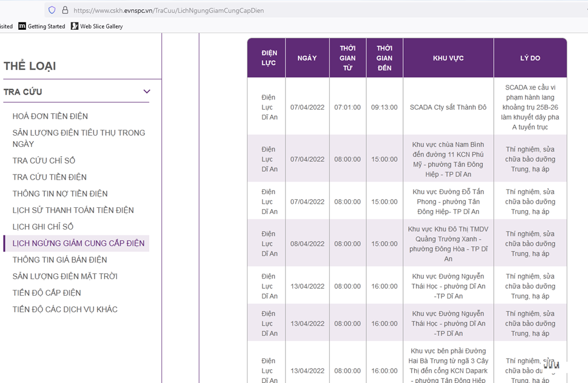The image size is (588, 383).
Task: Select TRA CỨU CHỈ SỐ menu item
Action: tap(44, 161)
